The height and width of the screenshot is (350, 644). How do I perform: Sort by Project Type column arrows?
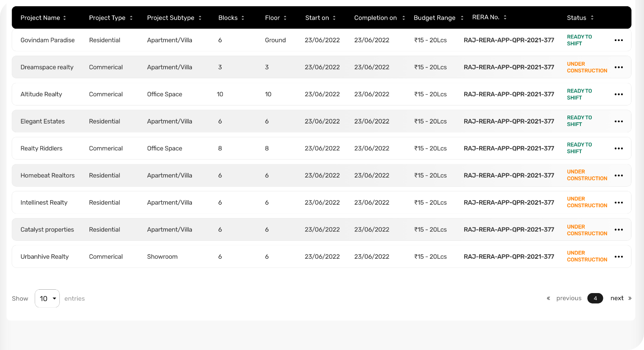click(x=131, y=18)
